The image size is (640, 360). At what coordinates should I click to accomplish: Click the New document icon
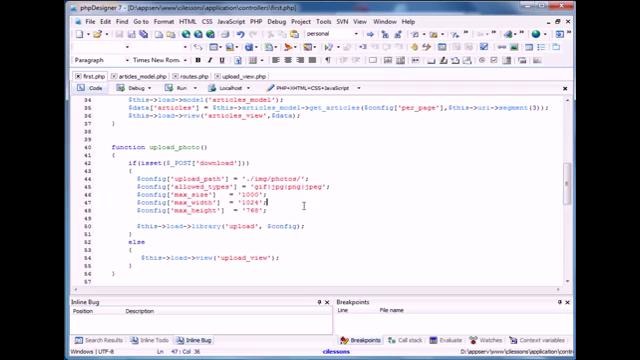click(79, 34)
